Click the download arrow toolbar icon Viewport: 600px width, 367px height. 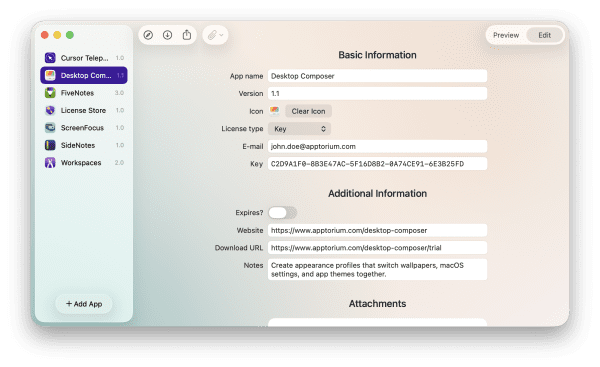167,35
